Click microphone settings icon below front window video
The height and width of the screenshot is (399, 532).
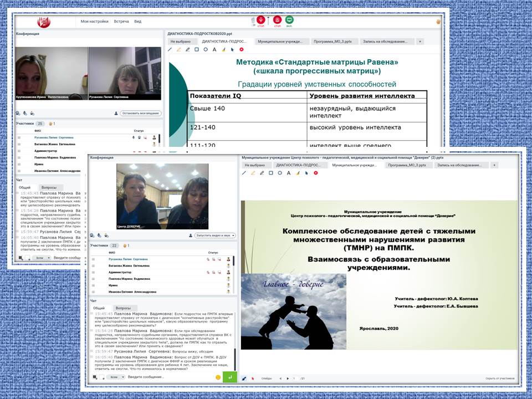pyautogui.click(x=99, y=235)
